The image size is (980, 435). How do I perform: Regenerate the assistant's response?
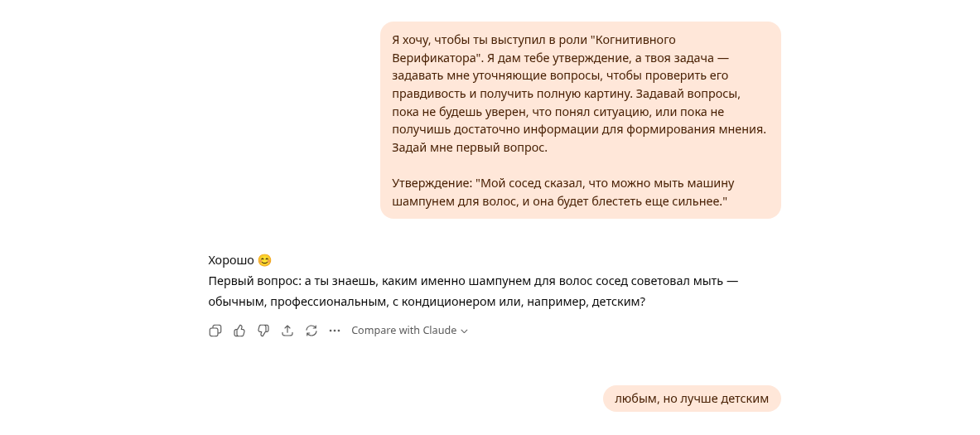311,331
